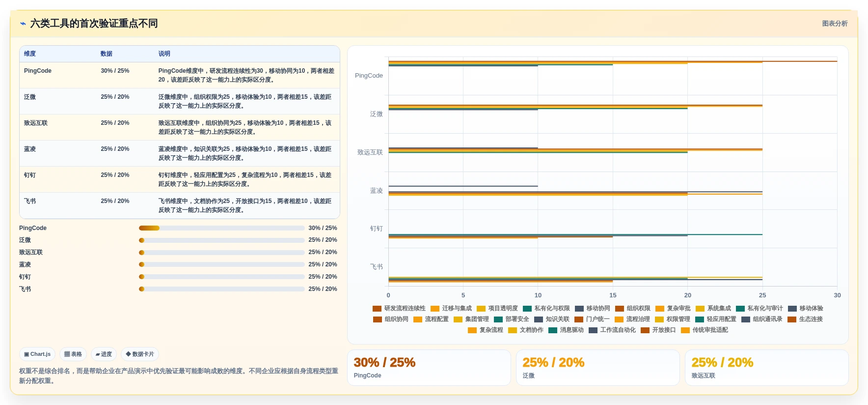
Task: Hide the 系统集成 legend series
Action: (713, 308)
